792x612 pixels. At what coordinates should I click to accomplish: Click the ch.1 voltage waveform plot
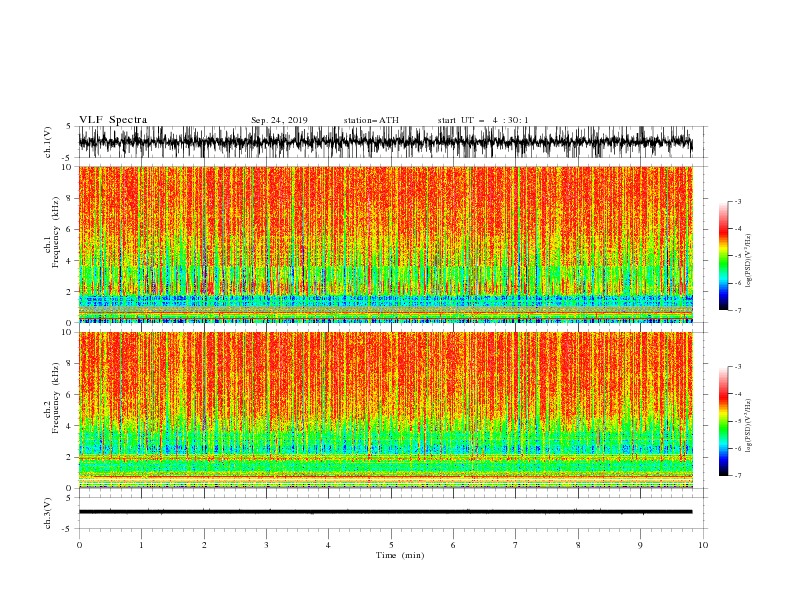[x=385, y=142]
